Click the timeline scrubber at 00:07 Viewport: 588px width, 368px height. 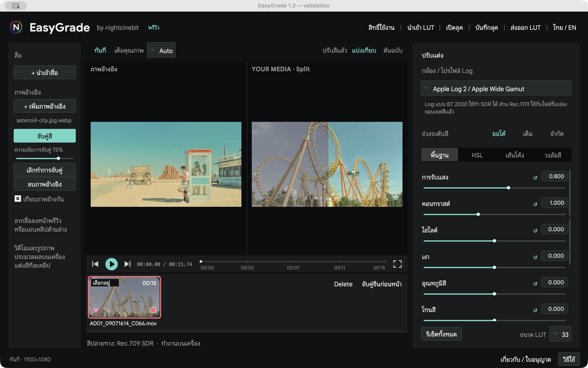tap(293, 262)
